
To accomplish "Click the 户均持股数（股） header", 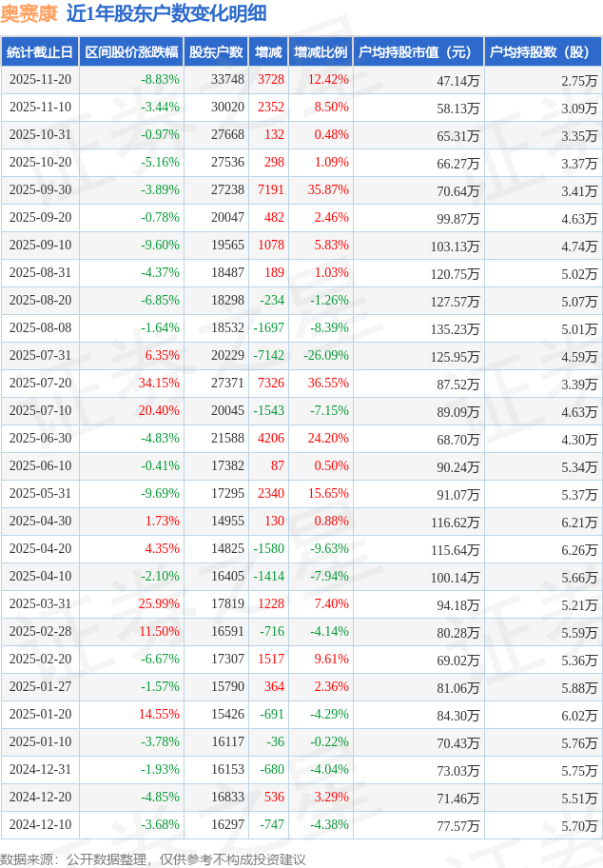I will coord(543,52).
